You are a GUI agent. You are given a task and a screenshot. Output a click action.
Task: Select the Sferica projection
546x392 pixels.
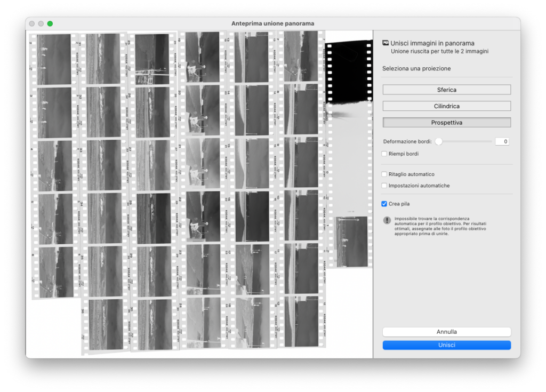point(446,90)
